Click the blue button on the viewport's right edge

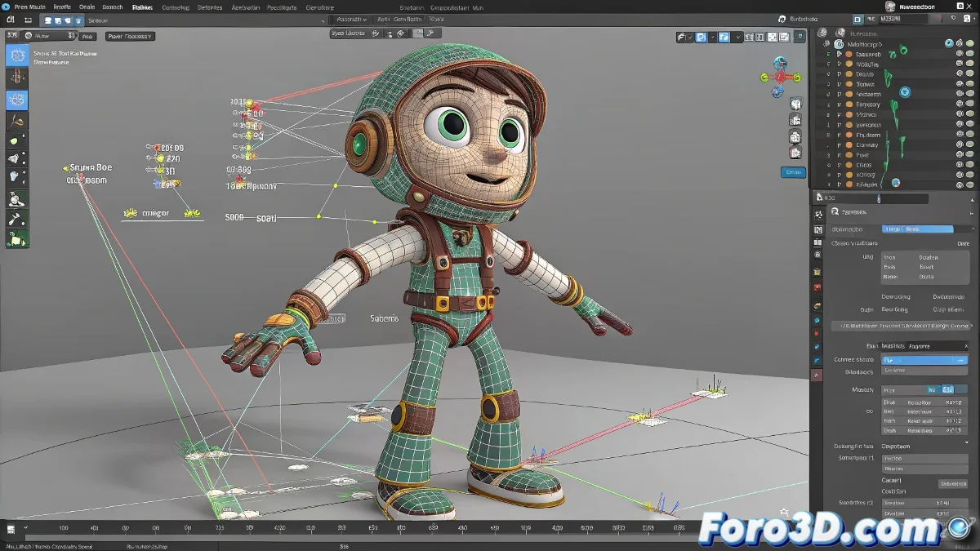tap(793, 172)
